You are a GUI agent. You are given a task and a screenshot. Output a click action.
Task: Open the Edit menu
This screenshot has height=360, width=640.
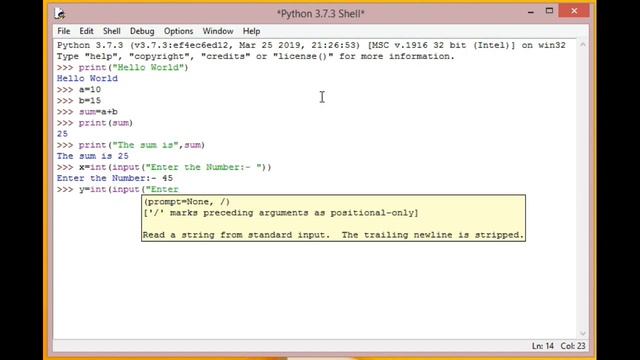tap(86, 31)
